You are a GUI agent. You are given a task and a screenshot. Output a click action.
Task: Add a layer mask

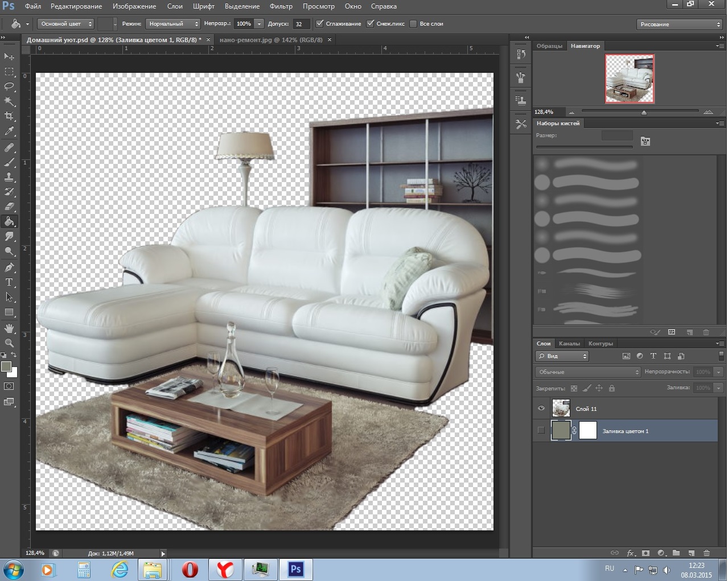[x=645, y=553]
